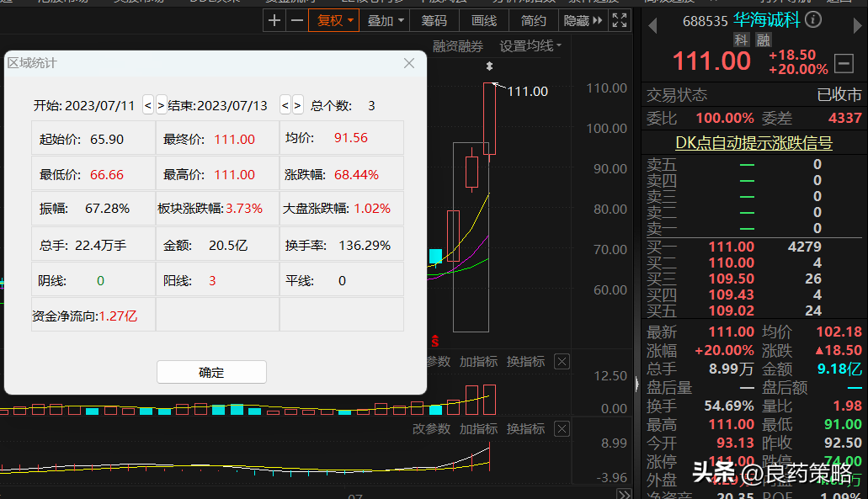
Task: Open the 叠加 dropdown
Action: tap(386, 21)
